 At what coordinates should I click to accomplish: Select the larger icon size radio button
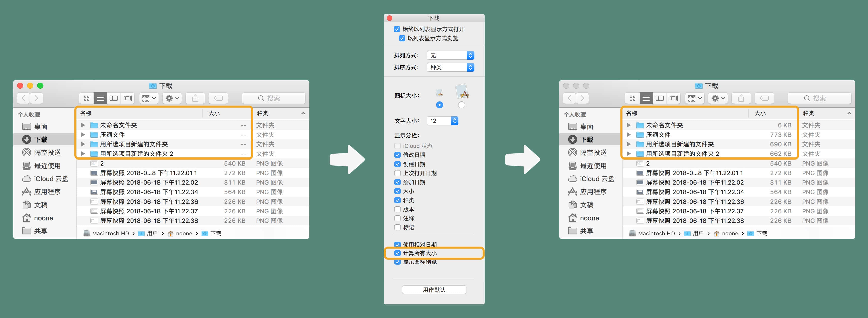[462, 105]
